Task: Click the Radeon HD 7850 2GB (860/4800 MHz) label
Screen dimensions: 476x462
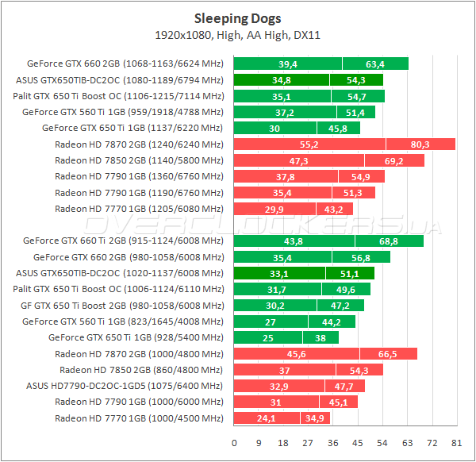Action: pos(142,370)
